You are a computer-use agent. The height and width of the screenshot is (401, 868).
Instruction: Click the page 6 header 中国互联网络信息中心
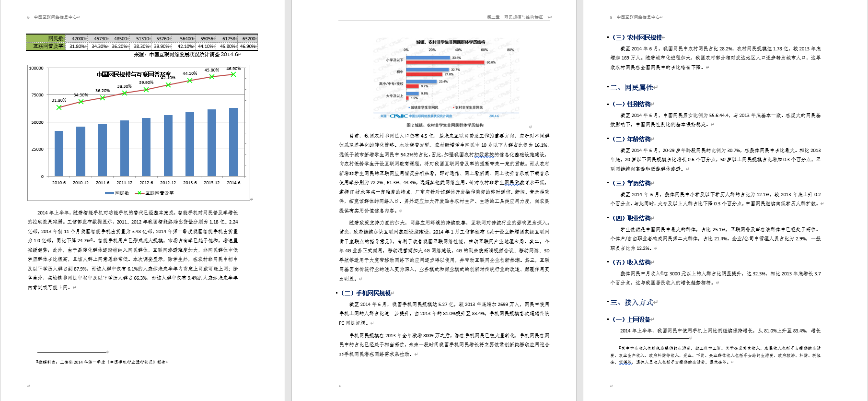pos(55,17)
